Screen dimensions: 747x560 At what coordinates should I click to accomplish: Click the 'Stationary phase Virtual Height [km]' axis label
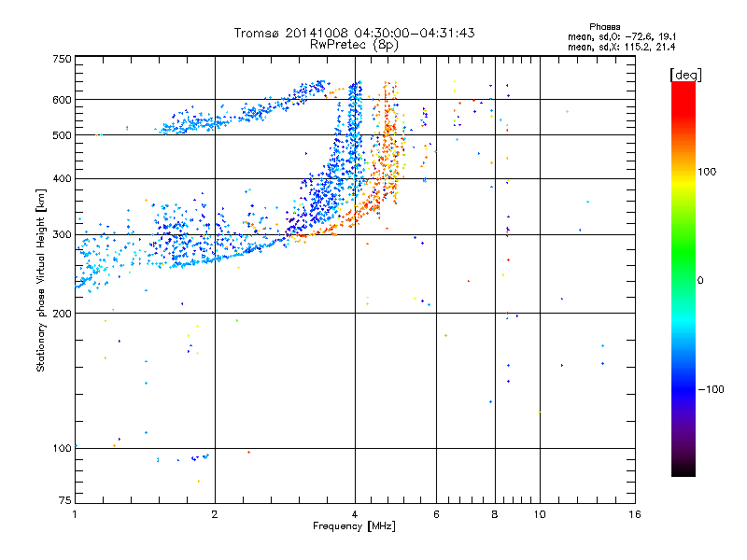point(41,281)
